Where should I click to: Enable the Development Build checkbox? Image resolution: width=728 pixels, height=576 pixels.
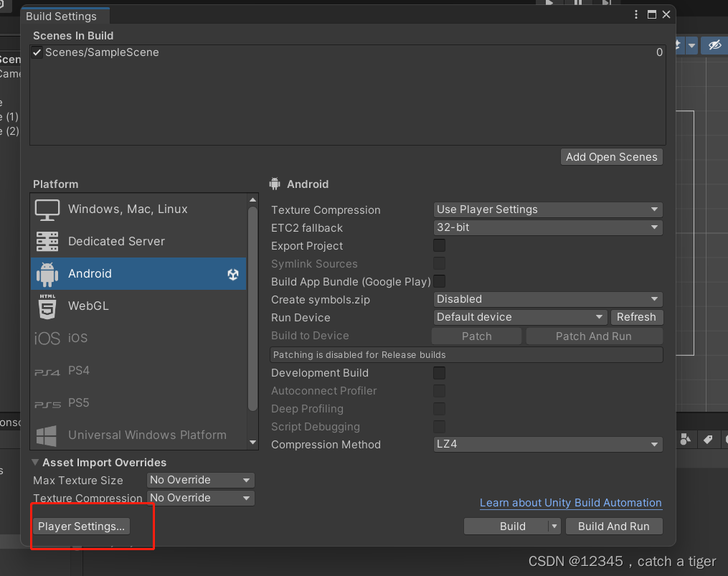coord(439,372)
